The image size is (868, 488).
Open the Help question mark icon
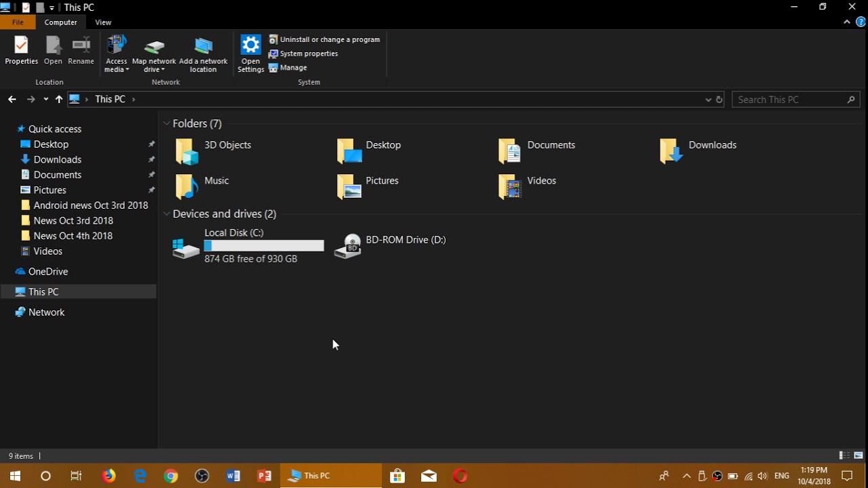(861, 22)
